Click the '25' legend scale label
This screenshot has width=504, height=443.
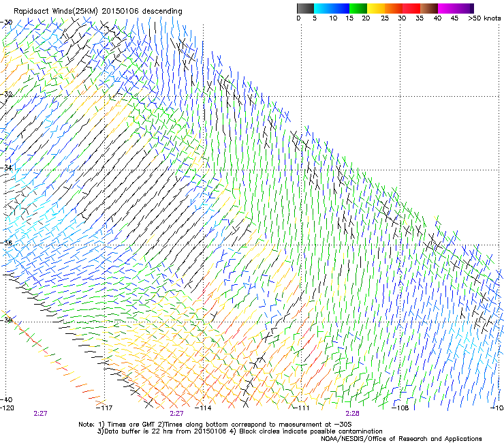385,18
